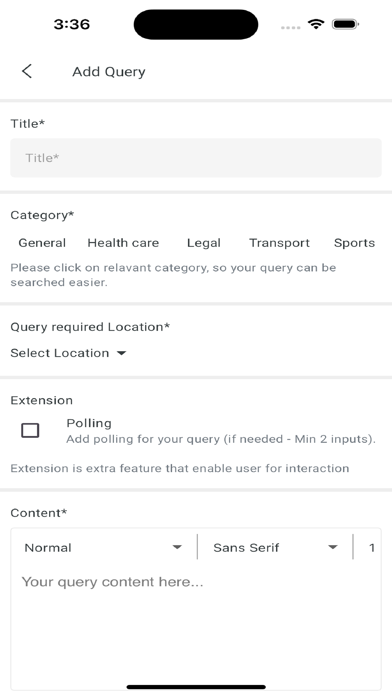Open the Normal heading style dropdown
This screenshot has width=392, height=696.
[x=103, y=547]
